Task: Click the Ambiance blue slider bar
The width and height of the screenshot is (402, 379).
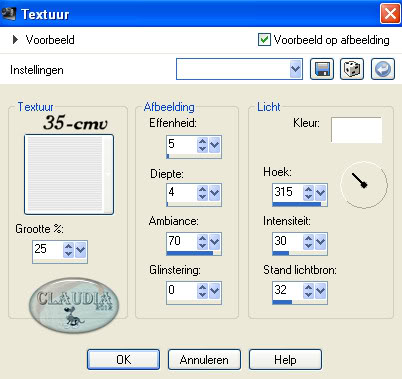Action: pyautogui.click(x=190, y=253)
